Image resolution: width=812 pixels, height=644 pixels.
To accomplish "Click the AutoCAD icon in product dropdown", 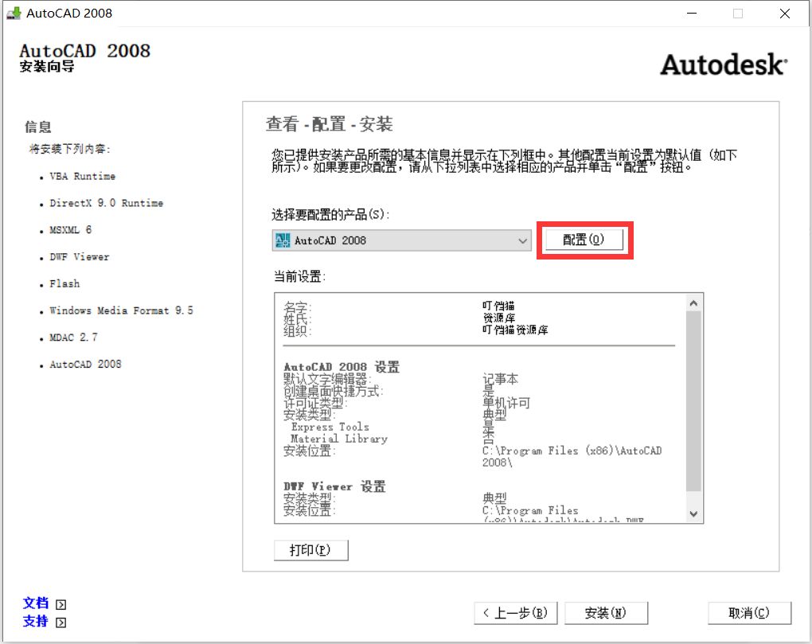I will [x=283, y=240].
